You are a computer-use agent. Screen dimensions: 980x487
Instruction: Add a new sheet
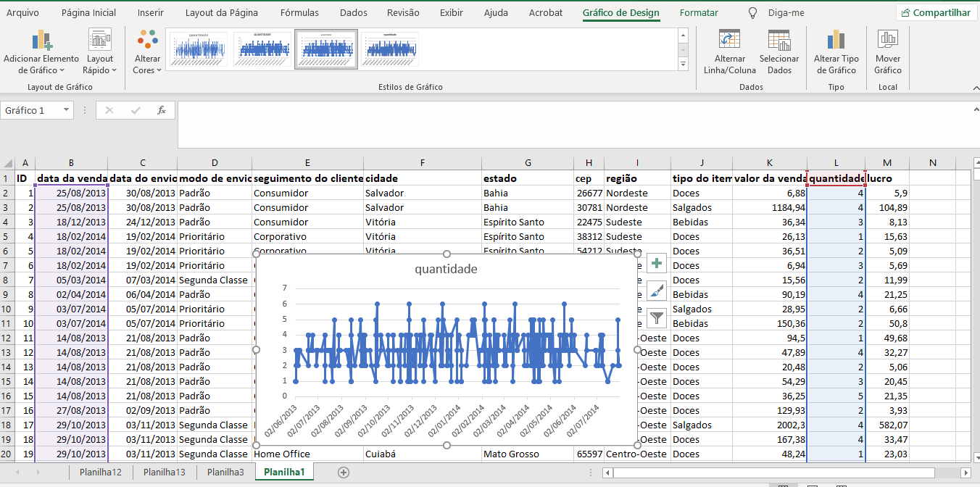click(344, 472)
